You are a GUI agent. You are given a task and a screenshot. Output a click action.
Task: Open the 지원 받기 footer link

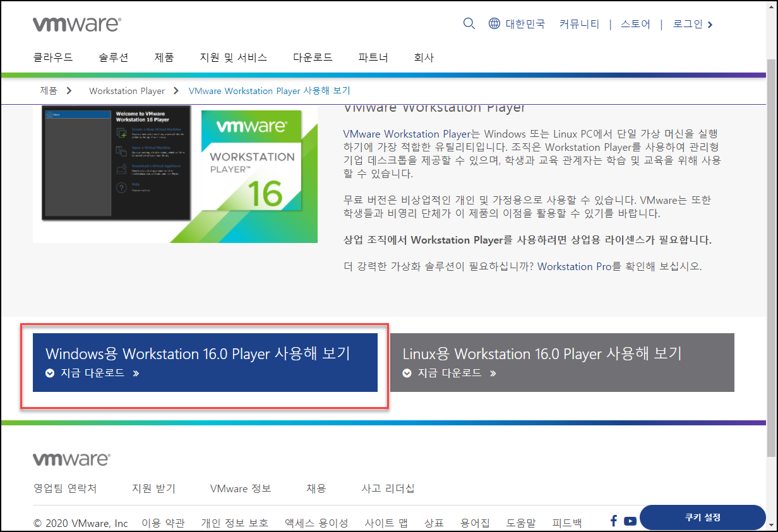click(153, 488)
